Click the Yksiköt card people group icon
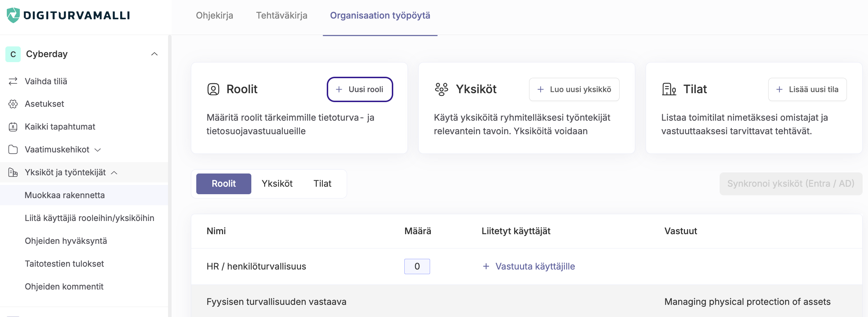868x317 pixels. tap(442, 89)
